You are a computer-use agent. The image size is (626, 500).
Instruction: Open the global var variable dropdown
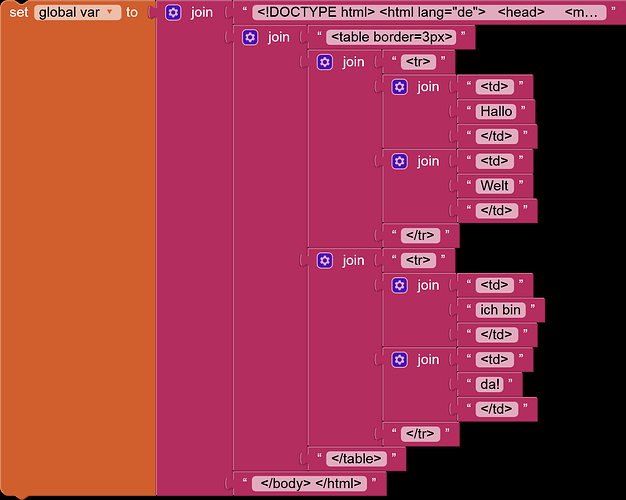[78, 12]
